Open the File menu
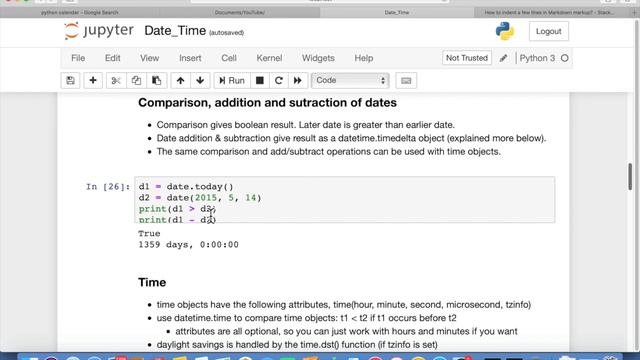 (78, 58)
